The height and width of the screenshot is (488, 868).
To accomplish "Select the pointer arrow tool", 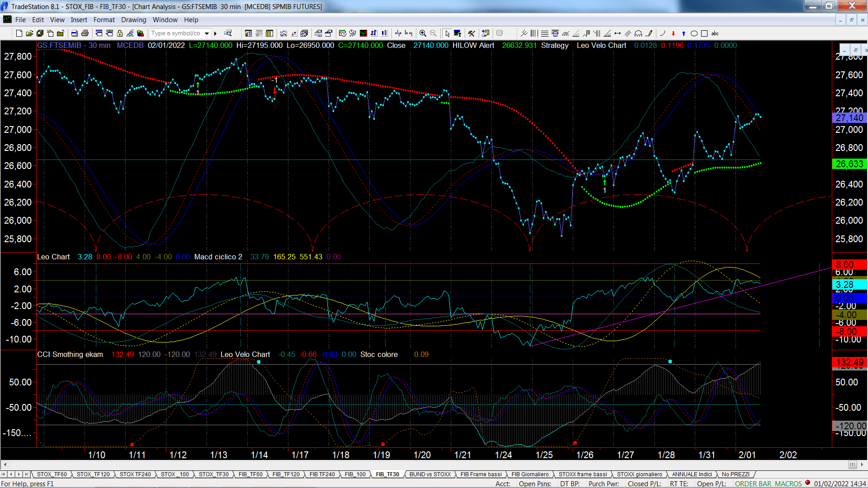I will coord(447,33).
